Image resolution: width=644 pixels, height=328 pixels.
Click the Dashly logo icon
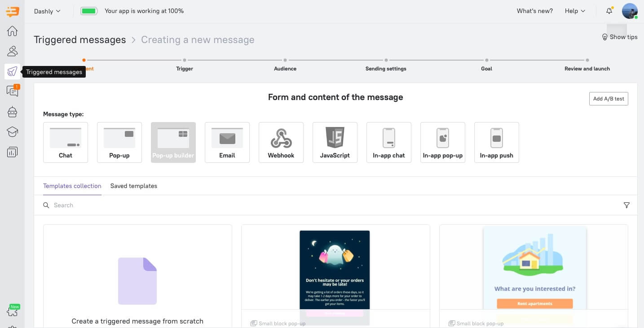pos(13,11)
